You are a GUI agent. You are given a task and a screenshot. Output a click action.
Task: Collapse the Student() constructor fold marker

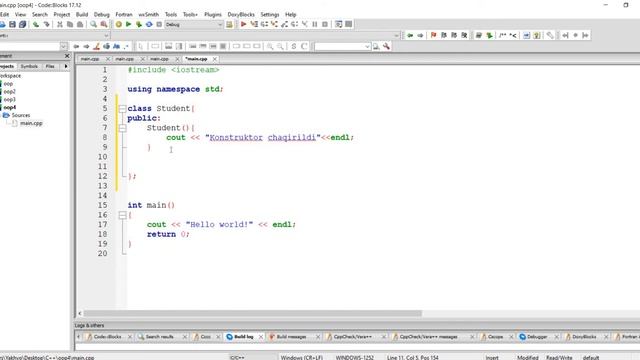point(122,128)
